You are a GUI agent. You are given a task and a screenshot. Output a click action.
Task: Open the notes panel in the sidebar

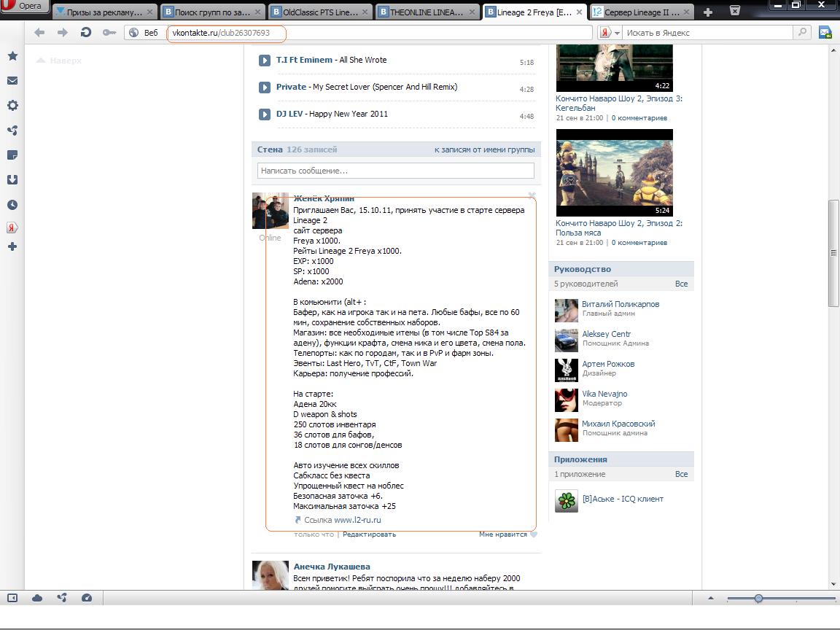tap(12, 155)
